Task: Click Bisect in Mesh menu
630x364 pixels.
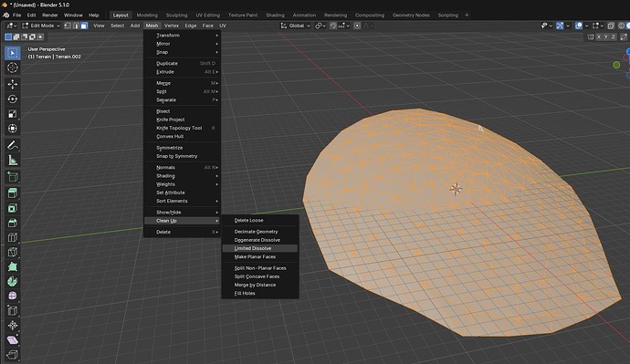Action: tap(183, 111)
